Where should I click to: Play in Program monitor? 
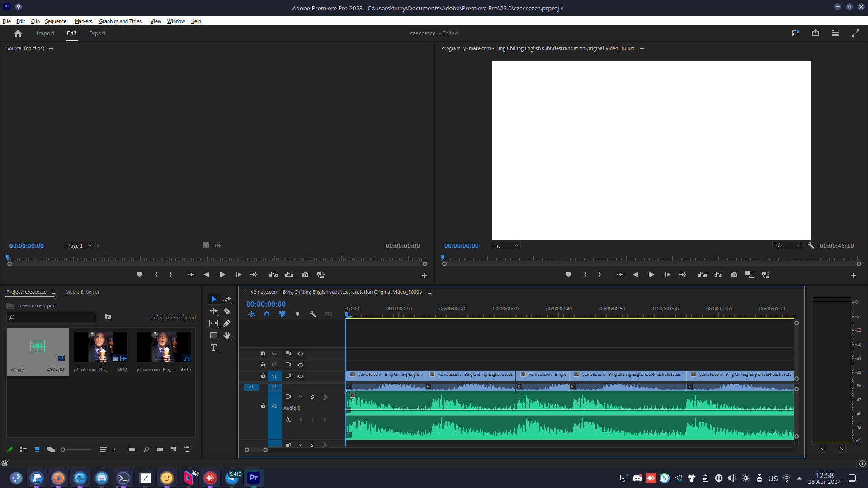coord(651,275)
